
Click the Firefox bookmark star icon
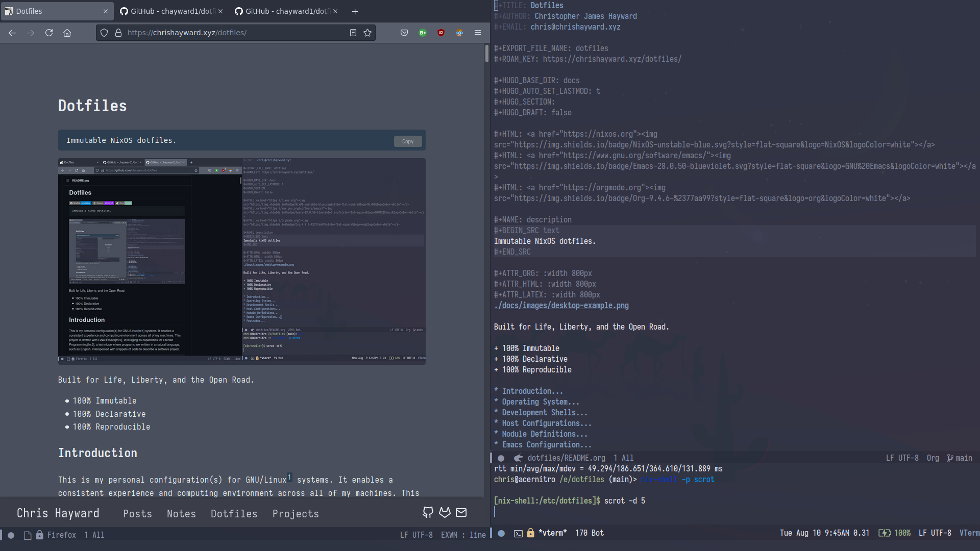(x=367, y=32)
